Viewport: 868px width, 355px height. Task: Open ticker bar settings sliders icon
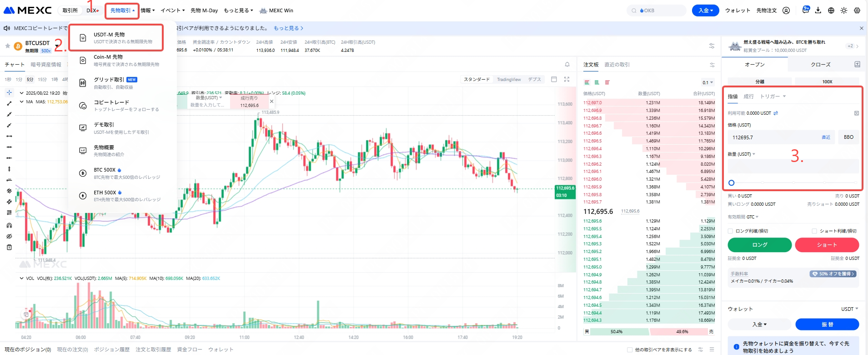pos(712,46)
